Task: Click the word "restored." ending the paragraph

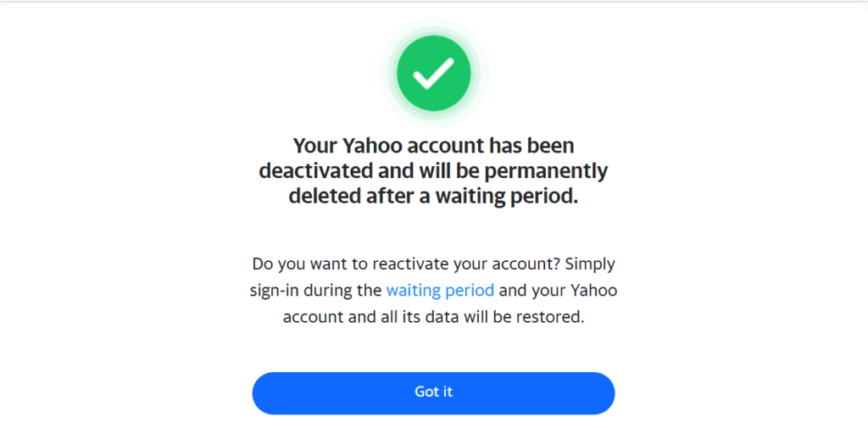Action: [x=553, y=318]
